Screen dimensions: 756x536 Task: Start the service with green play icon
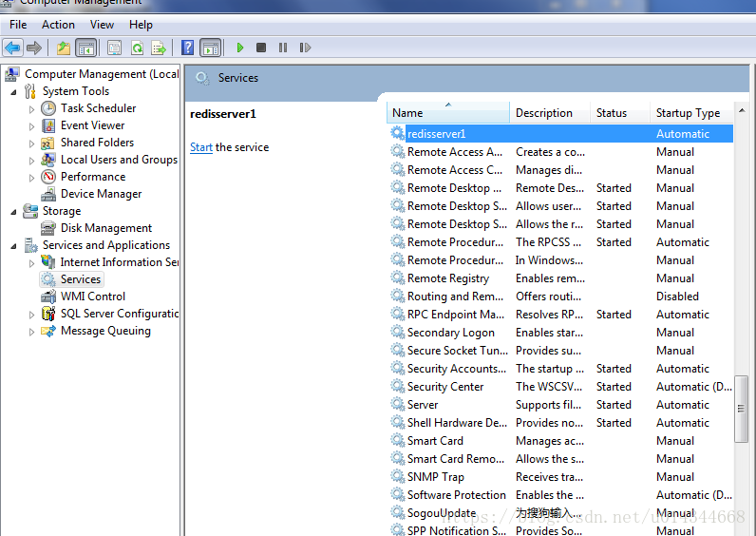[x=240, y=48]
